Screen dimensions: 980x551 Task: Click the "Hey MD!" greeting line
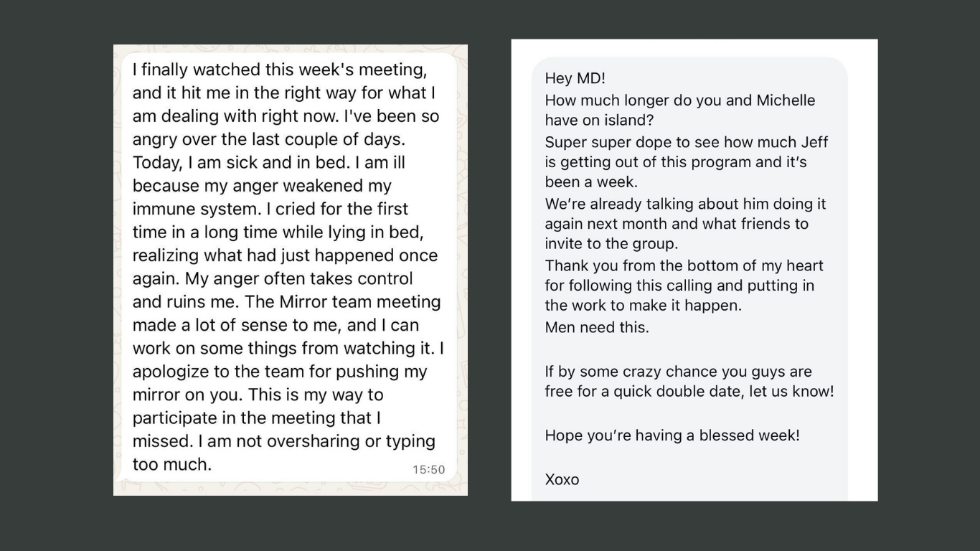pyautogui.click(x=575, y=78)
